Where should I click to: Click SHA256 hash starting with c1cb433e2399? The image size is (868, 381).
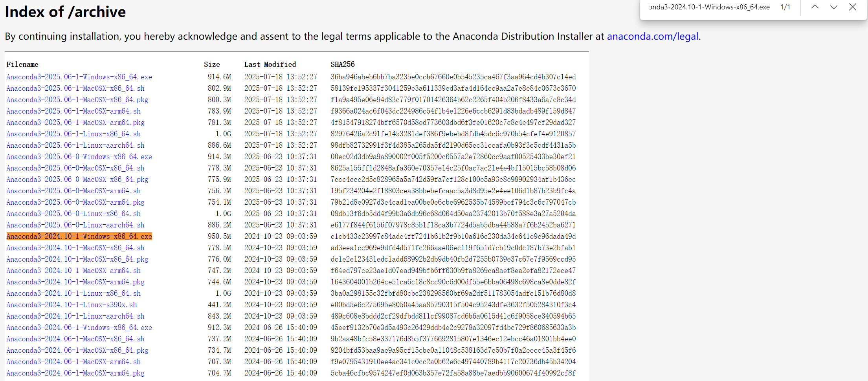453,236
